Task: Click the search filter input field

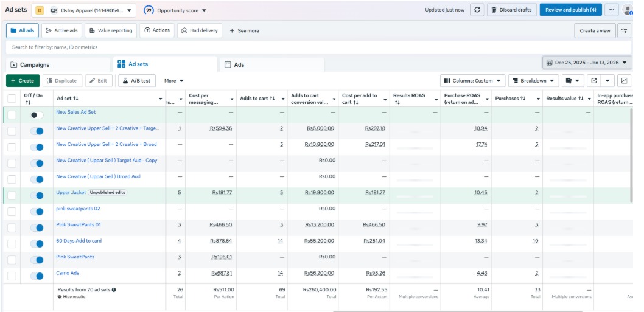Action: (318, 47)
